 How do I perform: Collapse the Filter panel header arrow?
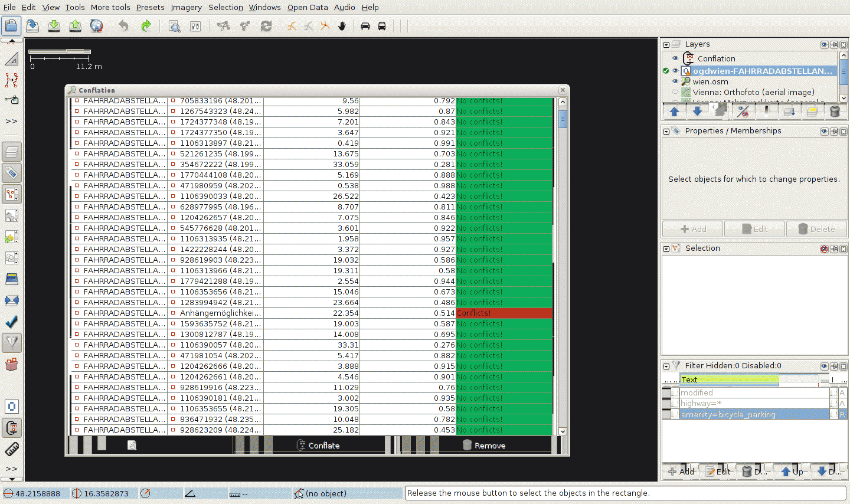[666, 366]
